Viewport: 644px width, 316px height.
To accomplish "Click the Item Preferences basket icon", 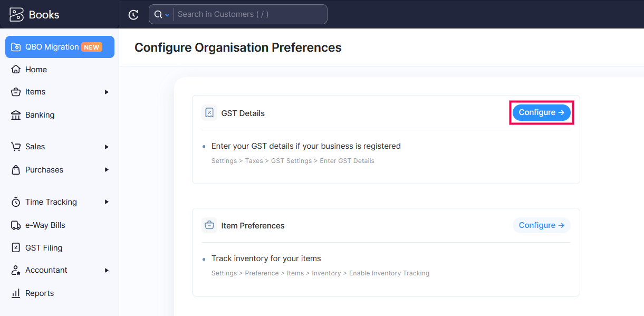I will pyautogui.click(x=209, y=226).
